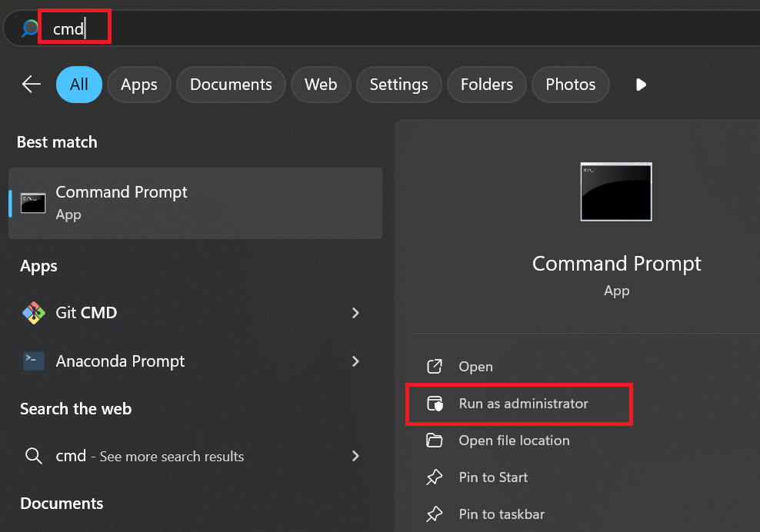Switch to the Apps filter tab
This screenshot has width=760, height=532.
pos(138,85)
